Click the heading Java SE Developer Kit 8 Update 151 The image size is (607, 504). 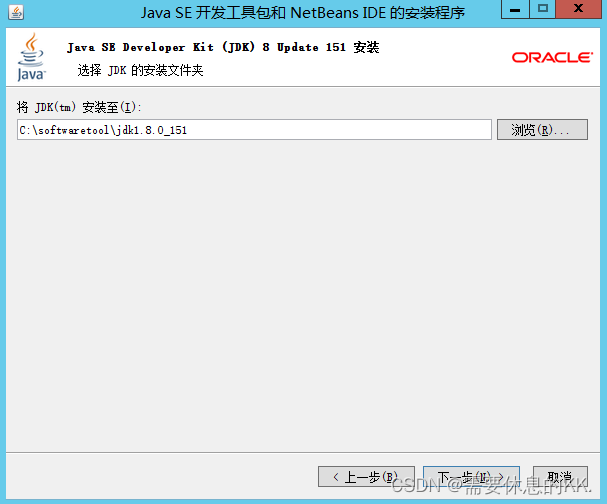pos(223,47)
